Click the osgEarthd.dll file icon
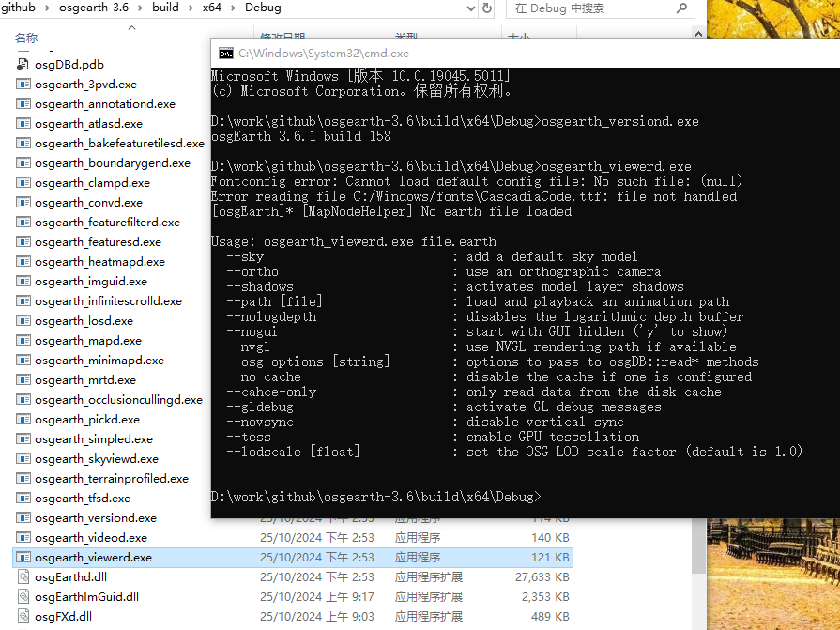 coord(23,577)
